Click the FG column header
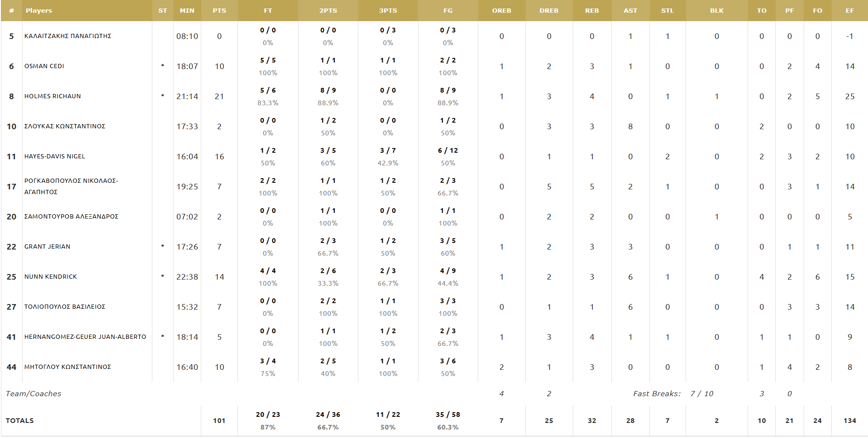868x438 pixels. tap(448, 10)
